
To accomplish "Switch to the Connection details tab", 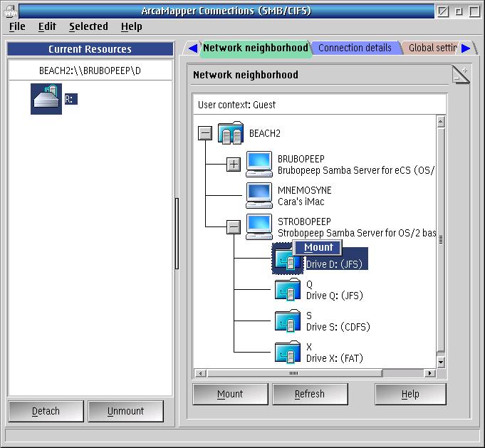I will (355, 48).
